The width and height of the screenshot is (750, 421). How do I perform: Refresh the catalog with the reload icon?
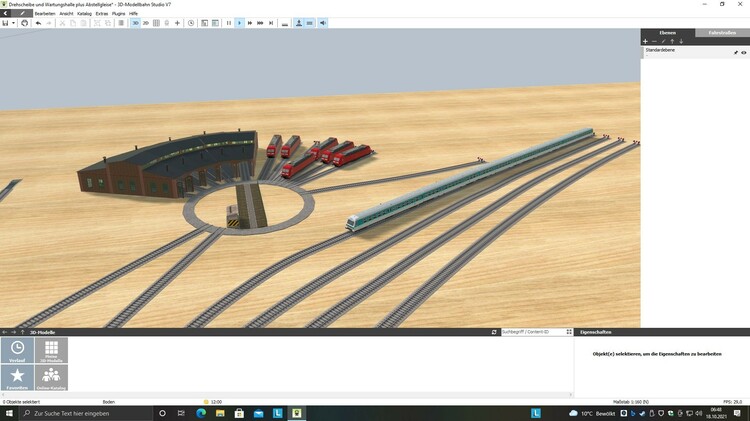coord(494,332)
